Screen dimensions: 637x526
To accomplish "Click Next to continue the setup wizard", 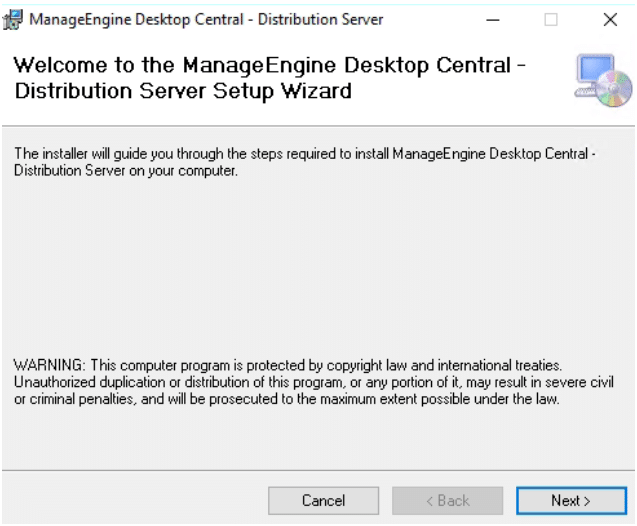I will pyautogui.click(x=571, y=500).
